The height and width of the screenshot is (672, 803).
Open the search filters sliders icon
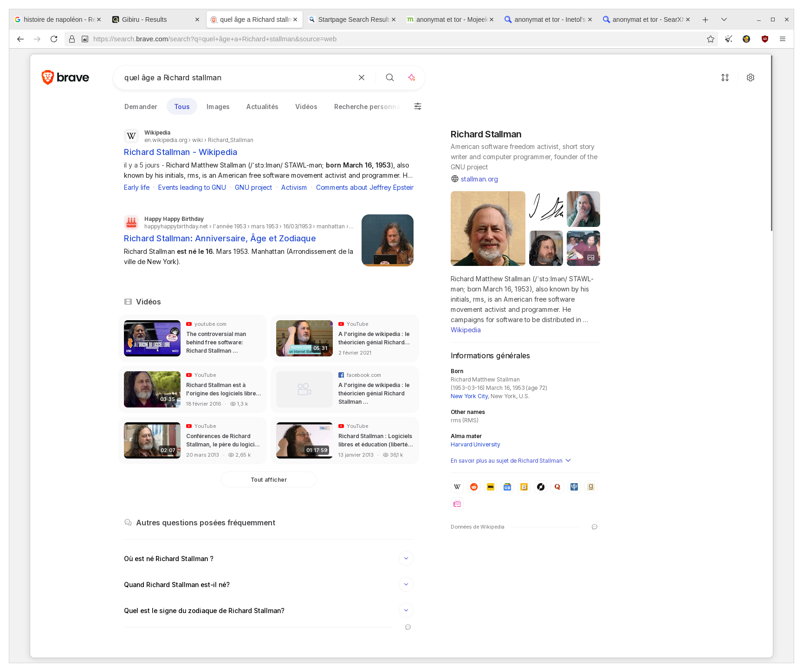(x=418, y=106)
